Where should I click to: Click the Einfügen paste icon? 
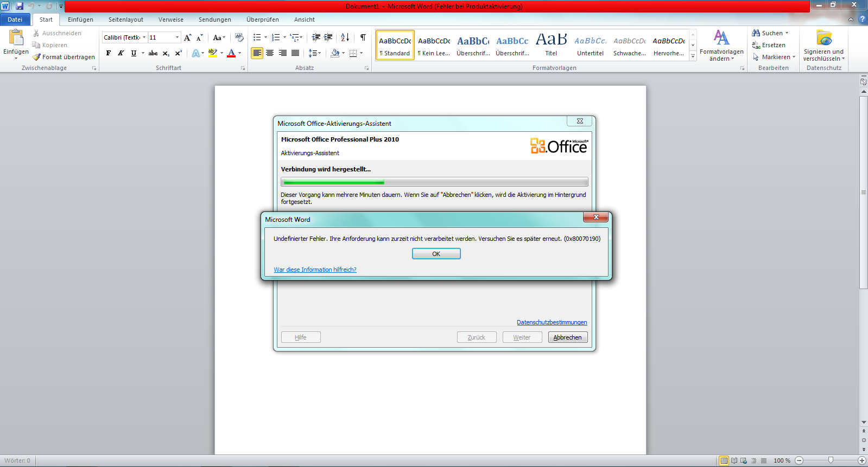pyautogui.click(x=16, y=37)
